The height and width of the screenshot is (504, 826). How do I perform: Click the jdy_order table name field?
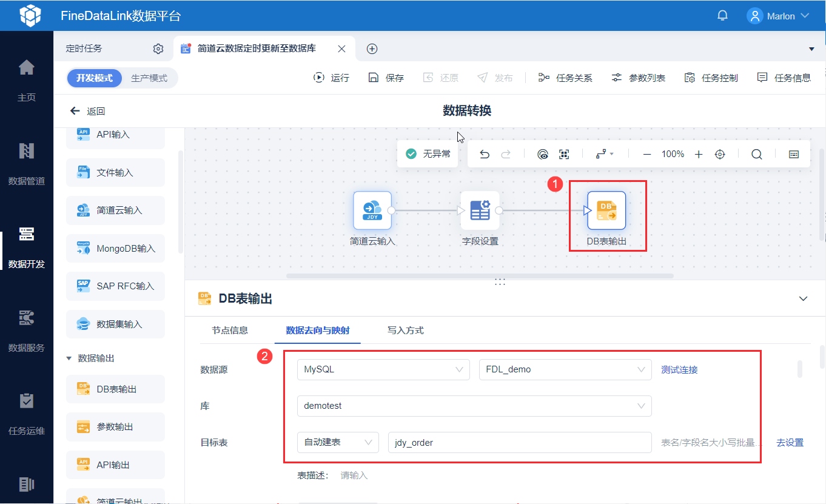[520, 442]
